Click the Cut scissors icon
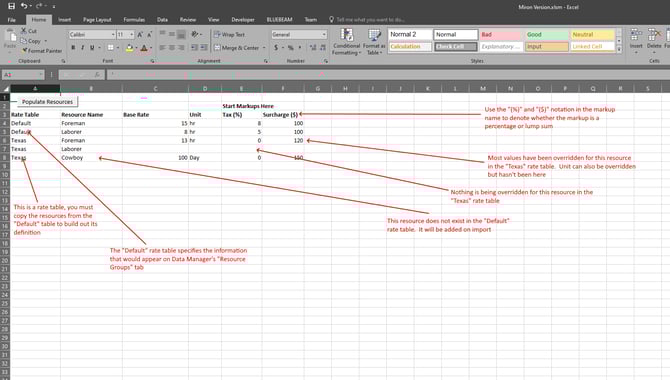 [24, 31]
